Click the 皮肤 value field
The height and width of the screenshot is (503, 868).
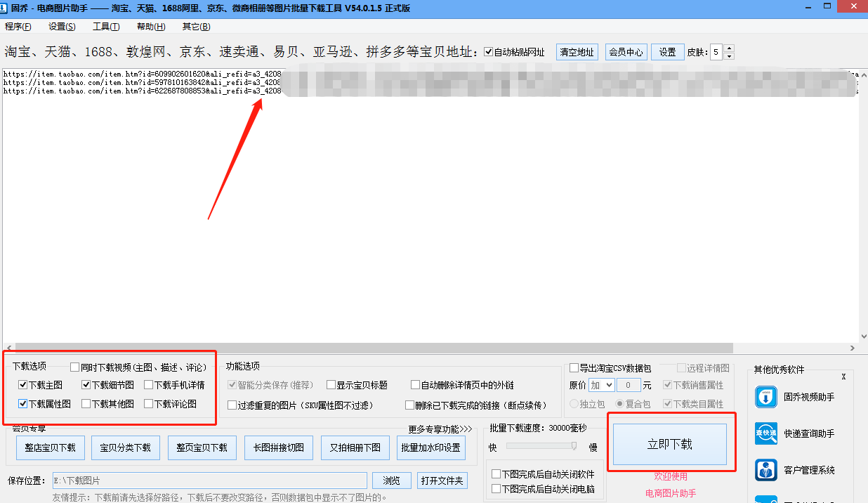(x=716, y=52)
